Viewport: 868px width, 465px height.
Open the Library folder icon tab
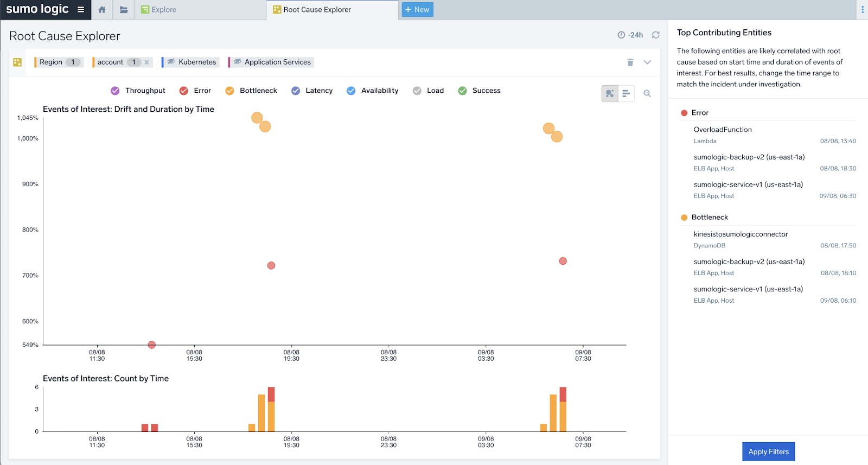(124, 9)
